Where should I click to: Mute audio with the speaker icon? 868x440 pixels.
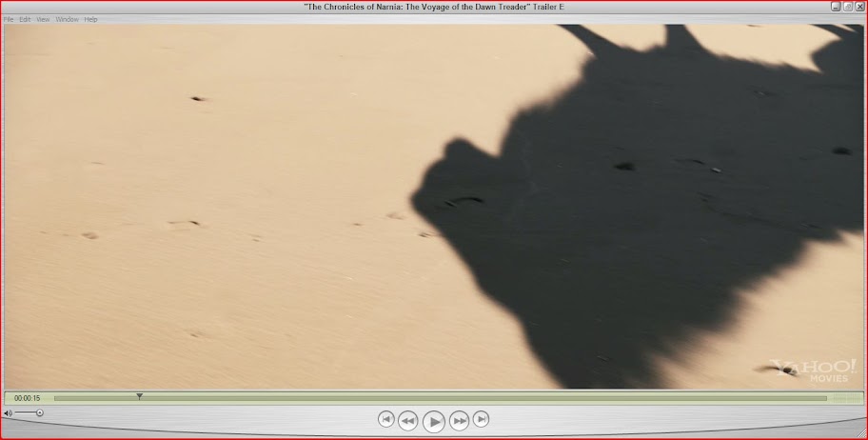[8, 412]
